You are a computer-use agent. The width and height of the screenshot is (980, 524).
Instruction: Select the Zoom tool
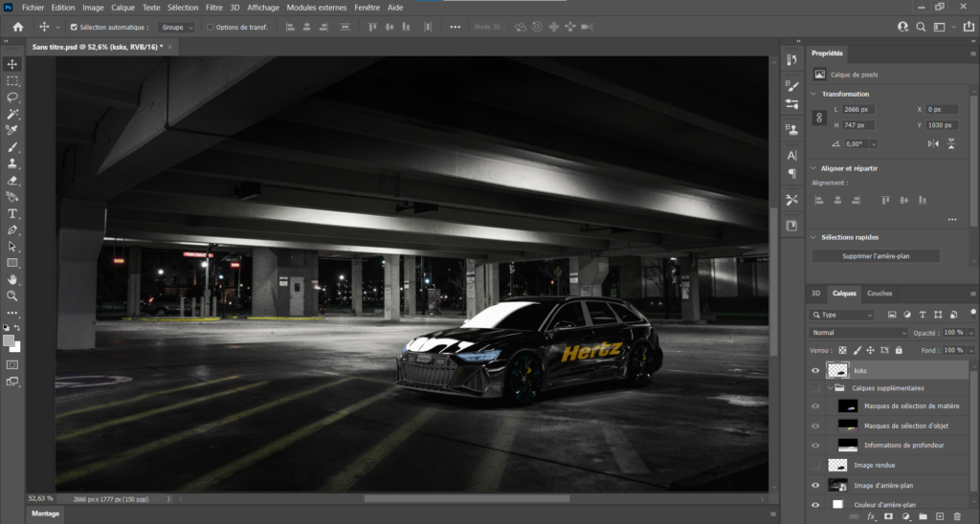(x=12, y=296)
